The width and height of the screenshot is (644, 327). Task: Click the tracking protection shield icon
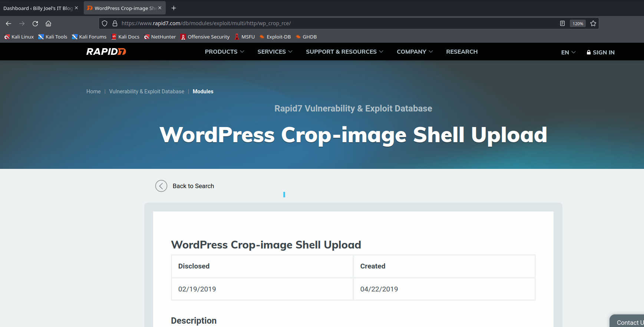coord(105,23)
